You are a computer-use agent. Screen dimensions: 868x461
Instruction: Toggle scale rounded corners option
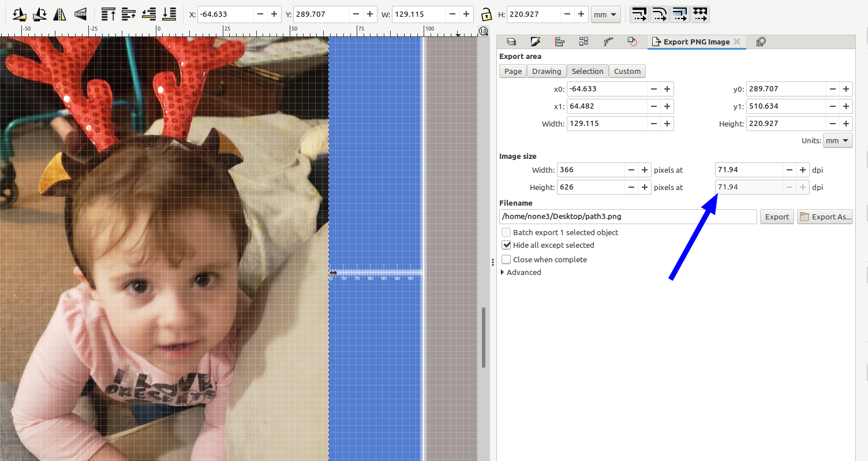point(659,14)
